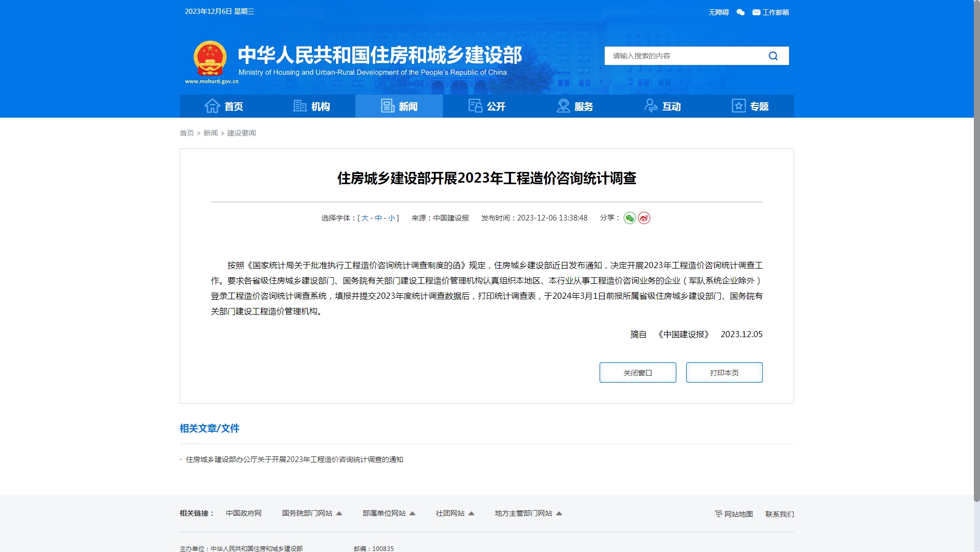
Task: Expand 国务院部门网站 dropdown
Action: (x=312, y=513)
